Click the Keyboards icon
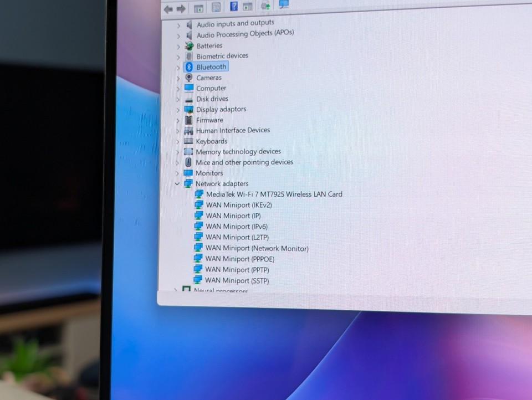This screenshot has width=532, height=400. (x=188, y=141)
